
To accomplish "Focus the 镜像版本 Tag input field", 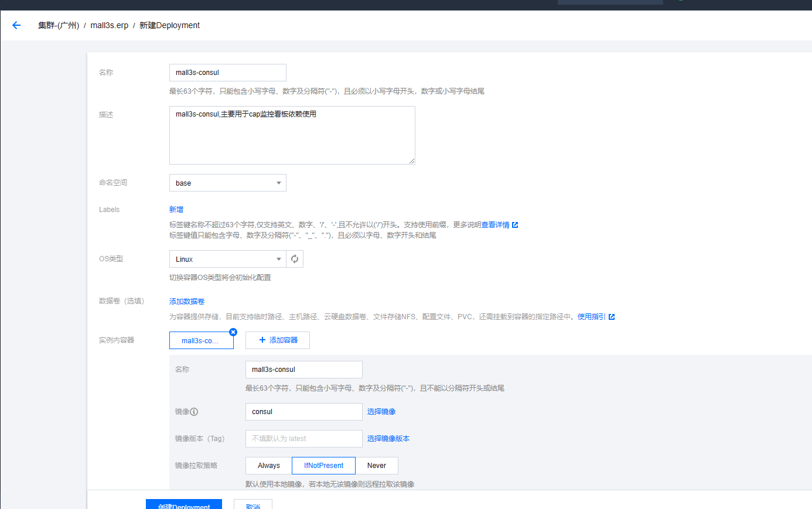I will (304, 439).
